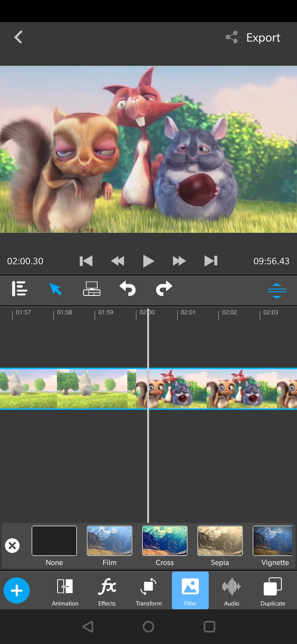297x644 pixels.
Task: Tap the current time 02:00.30
Action: click(x=25, y=261)
